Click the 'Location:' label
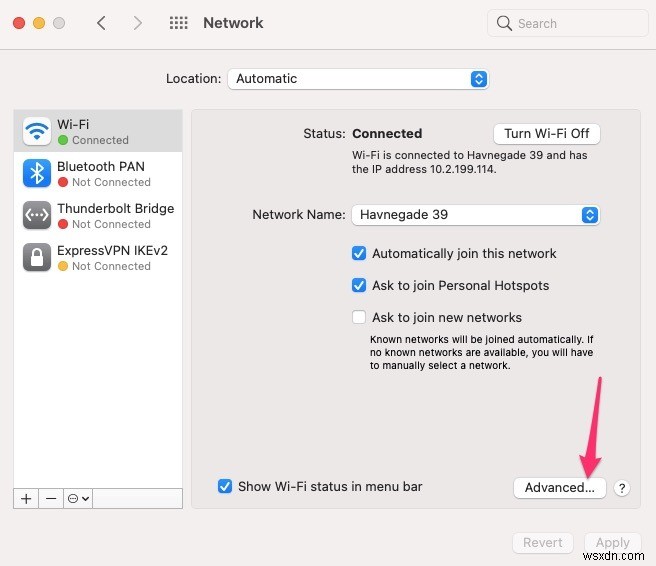This screenshot has width=656, height=566. [x=193, y=79]
